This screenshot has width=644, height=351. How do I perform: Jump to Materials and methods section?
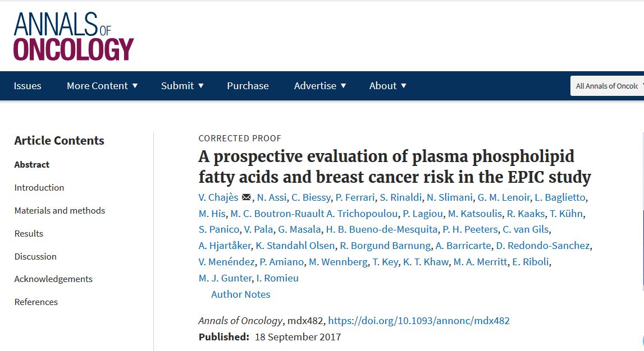click(x=60, y=211)
